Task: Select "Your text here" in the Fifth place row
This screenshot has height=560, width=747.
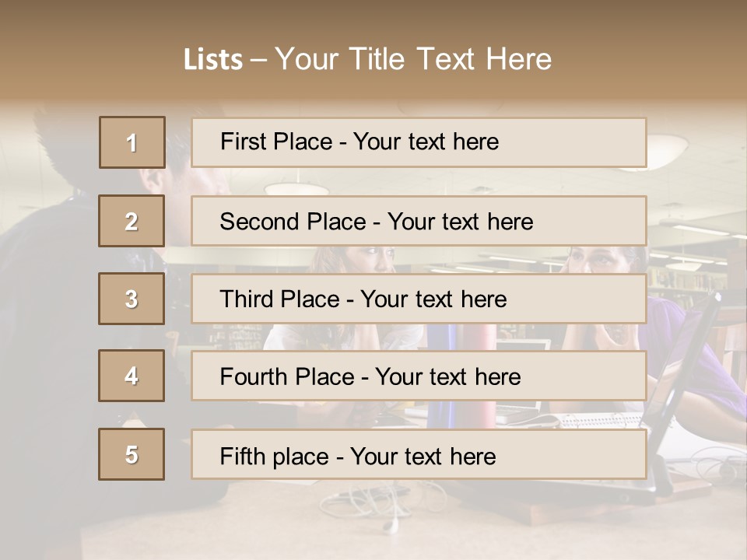Action: click(x=423, y=456)
